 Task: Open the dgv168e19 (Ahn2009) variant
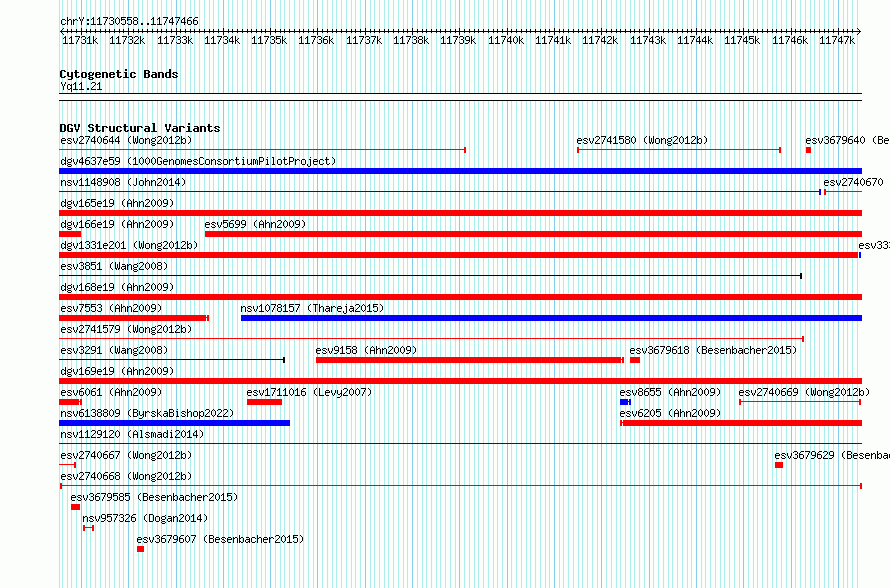[117, 287]
